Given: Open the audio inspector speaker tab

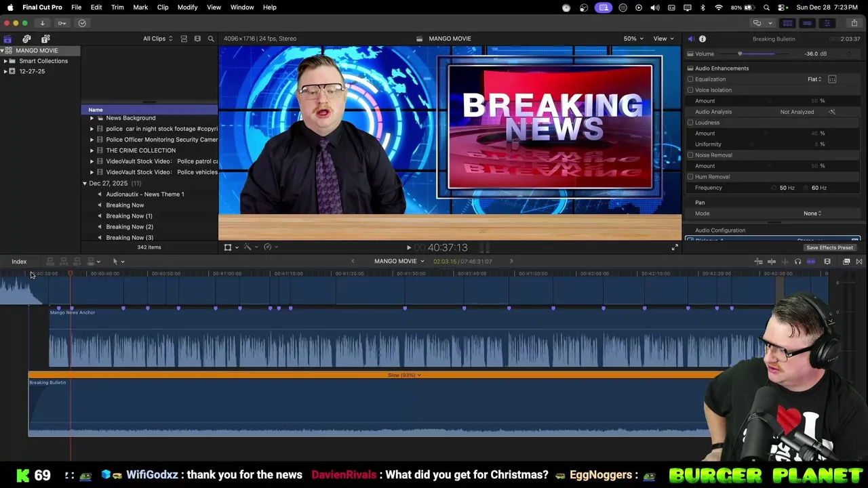Looking at the screenshot, I should 690,39.
